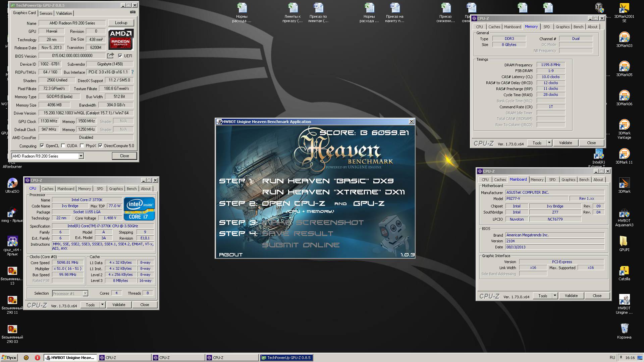
Task: Open the UltraISO desktop shortcut
Action: point(12,185)
